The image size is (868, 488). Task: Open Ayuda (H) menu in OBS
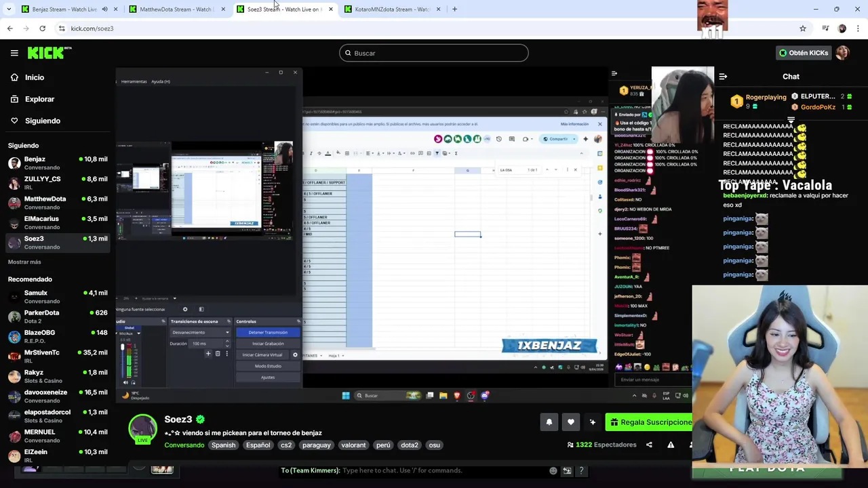[161, 81]
